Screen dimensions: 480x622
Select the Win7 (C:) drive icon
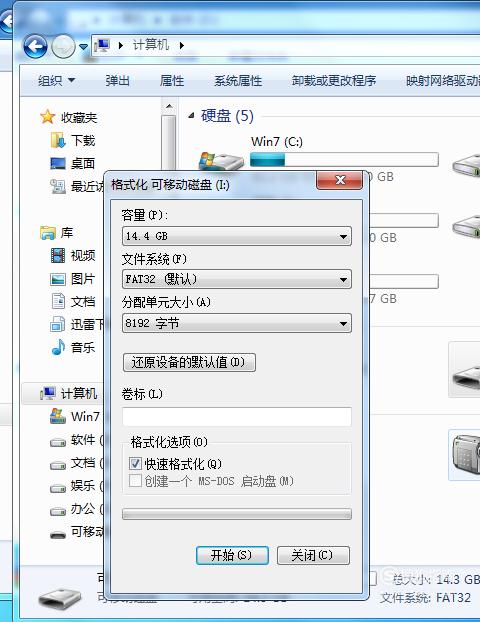pyautogui.click(x=221, y=161)
